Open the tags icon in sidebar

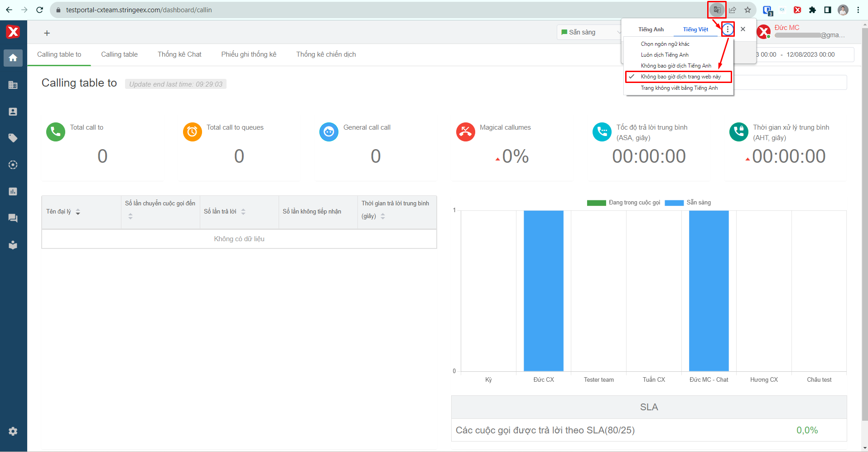[x=13, y=138]
